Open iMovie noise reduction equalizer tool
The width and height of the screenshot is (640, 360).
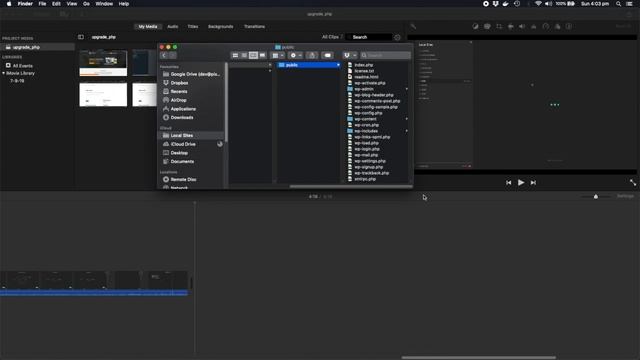pyautogui.click(x=533, y=27)
